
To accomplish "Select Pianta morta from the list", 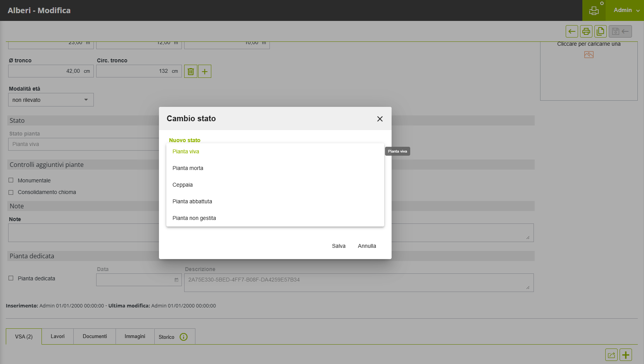I will click(x=188, y=168).
